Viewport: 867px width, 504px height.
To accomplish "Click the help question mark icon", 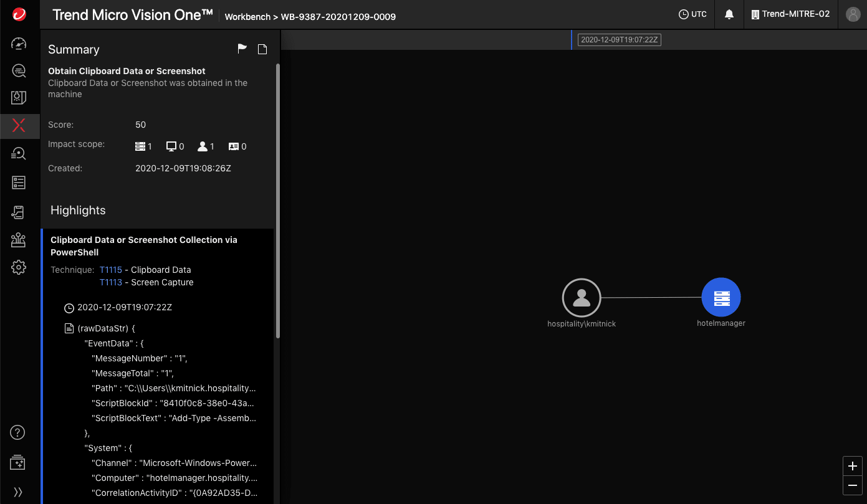I will (19, 432).
